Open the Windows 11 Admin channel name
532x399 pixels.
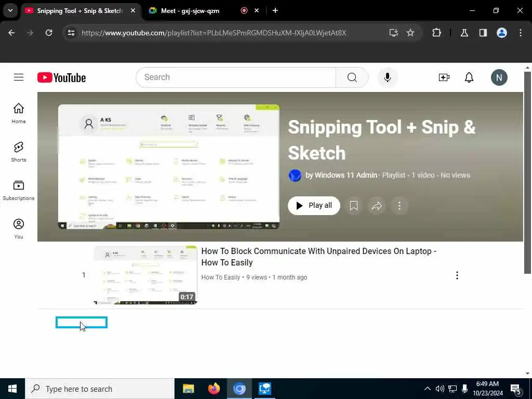click(x=345, y=175)
